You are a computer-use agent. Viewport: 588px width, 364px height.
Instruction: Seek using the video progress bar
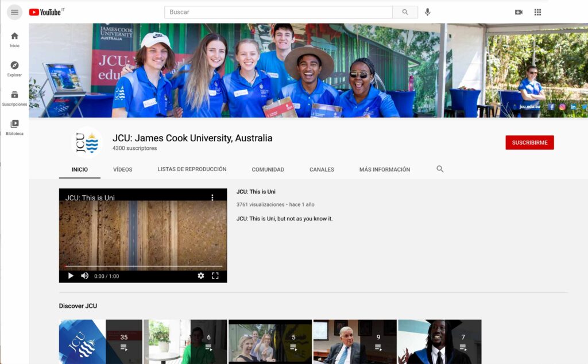[x=143, y=266]
